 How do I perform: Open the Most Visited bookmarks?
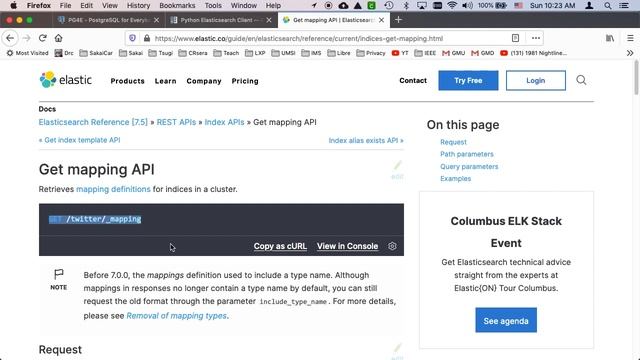27,53
